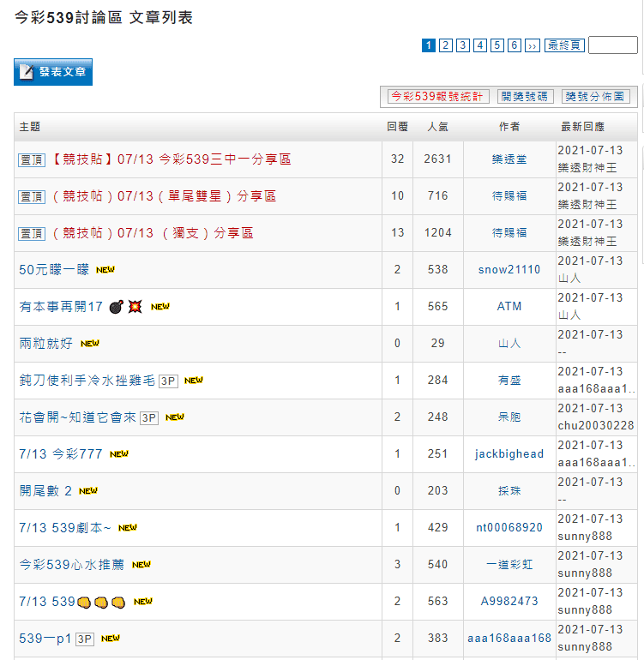The image size is (644, 660).
Task: Open the thread 7/13 539劇本~
Action: click(65, 527)
